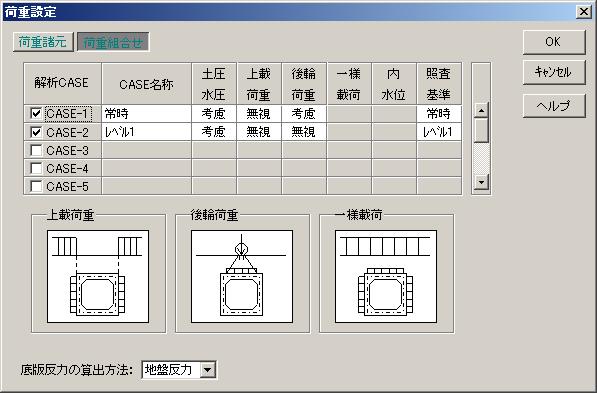Close the 荷重設定 dialog window
Image resolution: width=597 pixels, height=393 pixels.
[x=584, y=12]
